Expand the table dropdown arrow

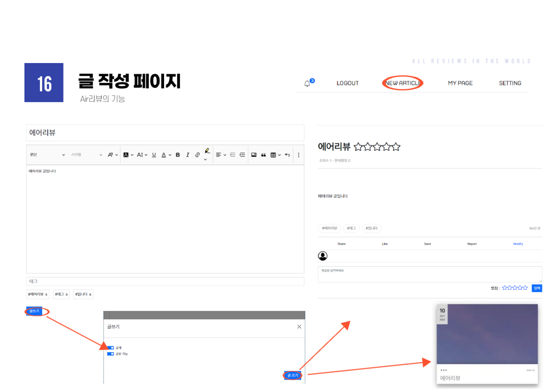pyautogui.click(x=279, y=155)
